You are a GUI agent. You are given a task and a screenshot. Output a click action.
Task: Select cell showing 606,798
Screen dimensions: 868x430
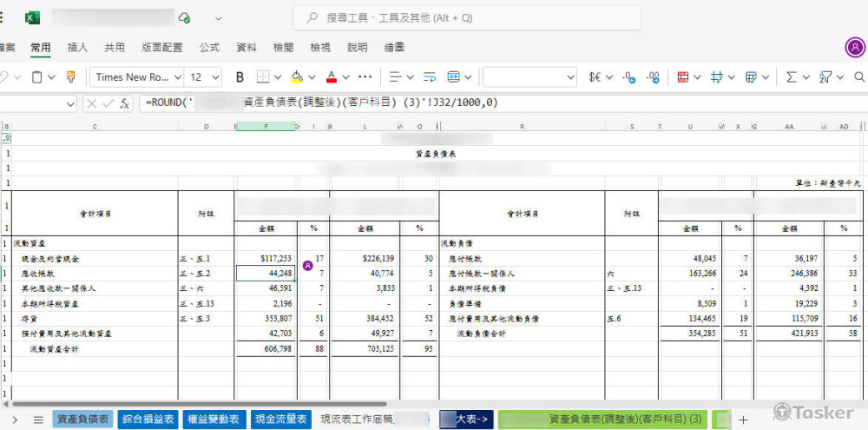(x=266, y=349)
